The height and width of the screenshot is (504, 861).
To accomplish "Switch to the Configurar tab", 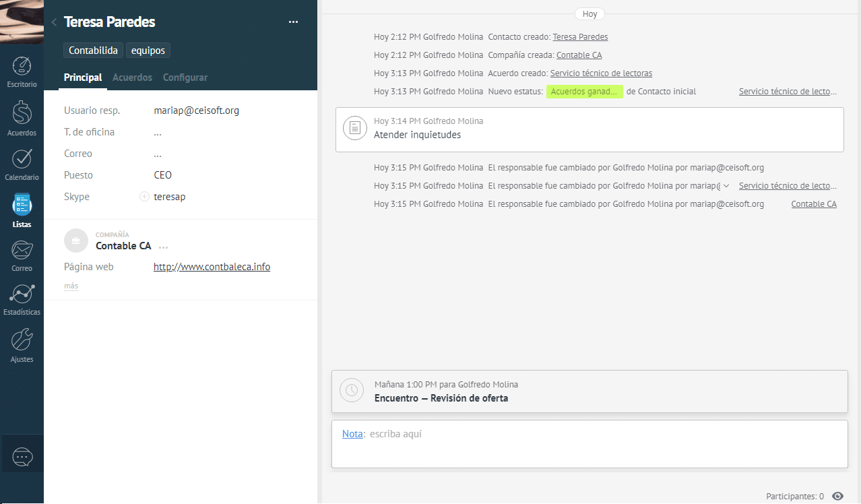I will point(185,77).
